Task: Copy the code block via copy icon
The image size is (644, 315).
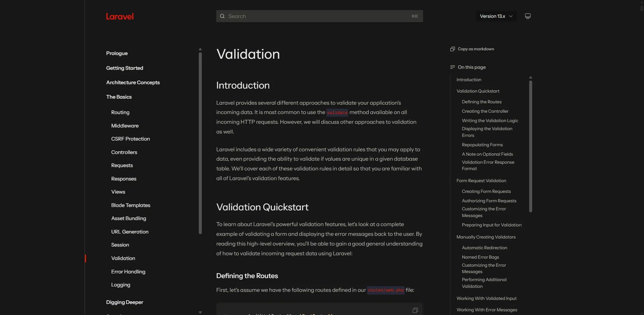Action: tap(415, 310)
